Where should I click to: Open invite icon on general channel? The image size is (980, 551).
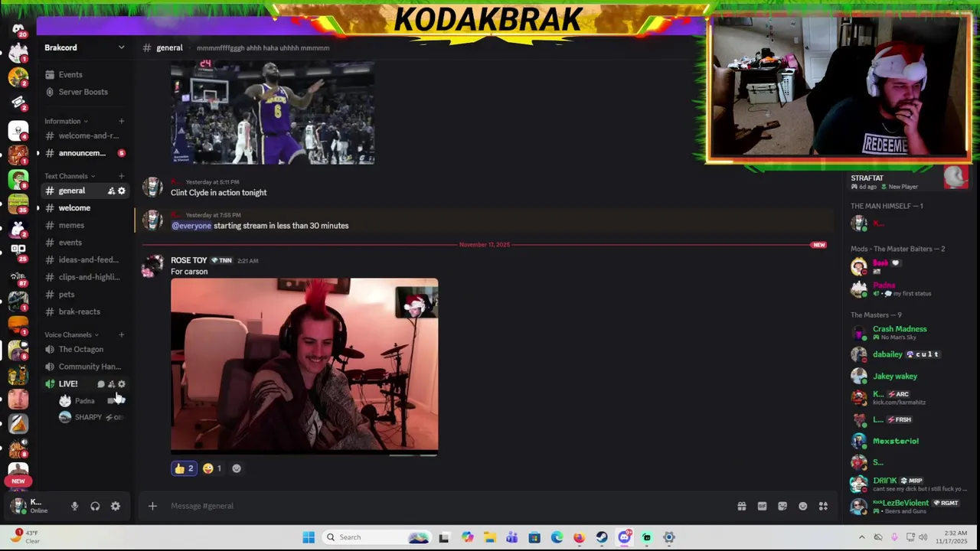[x=111, y=191]
